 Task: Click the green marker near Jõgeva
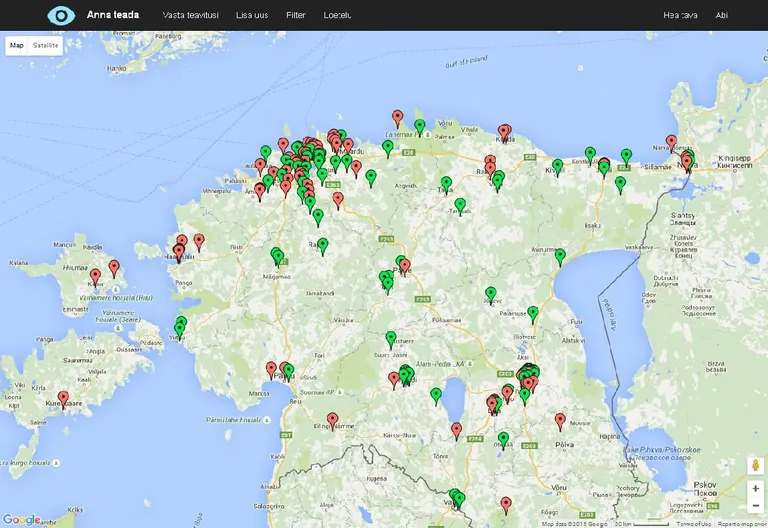(490, 294)
